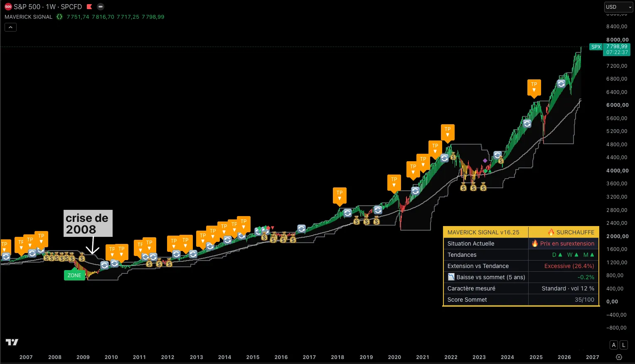
Task: Click the Score Sommet row label
Action: 467,300
